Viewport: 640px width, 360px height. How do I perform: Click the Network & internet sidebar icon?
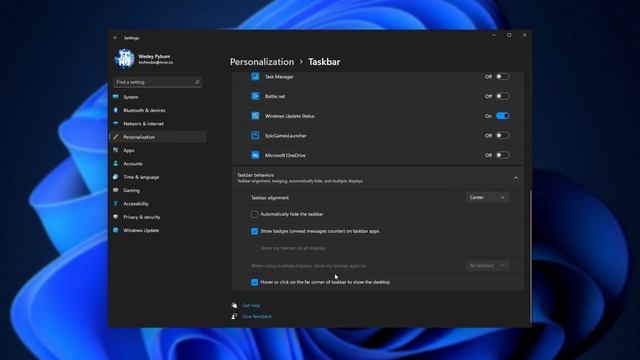(x=116, y=123)
